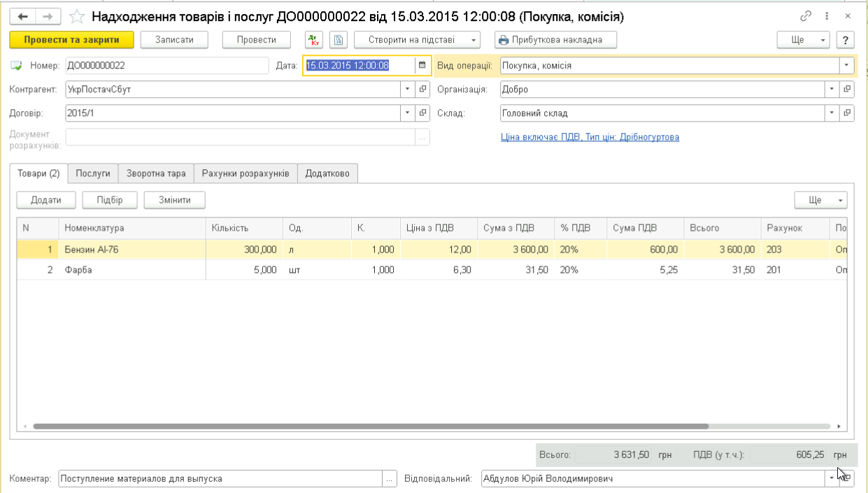
Task: Click the Прибуткова накладна print button
Action: 557,40
